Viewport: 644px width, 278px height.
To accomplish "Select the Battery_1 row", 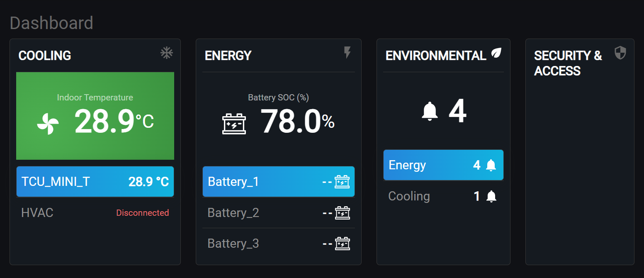I will pos(278,182).
